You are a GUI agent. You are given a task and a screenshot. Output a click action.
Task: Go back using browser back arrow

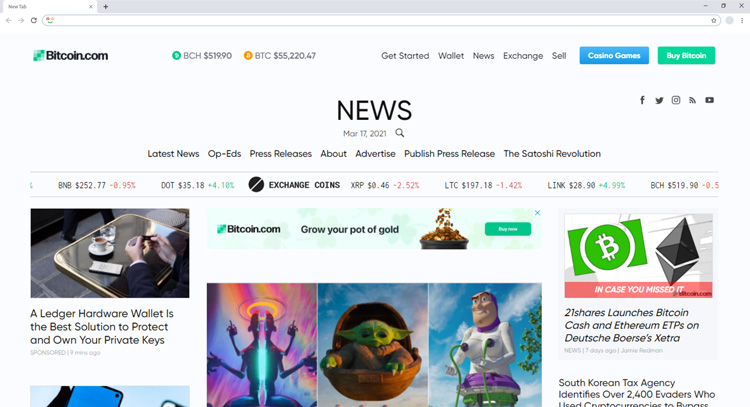click(x=9, y=20)
